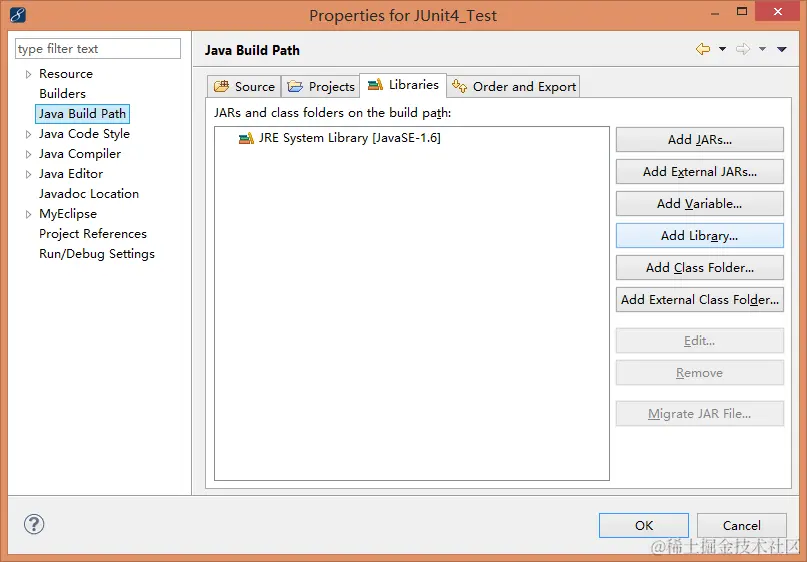The image size is (807, 562).
Task: Expand the MyEclipse tree node
Action: coord(28,214)
